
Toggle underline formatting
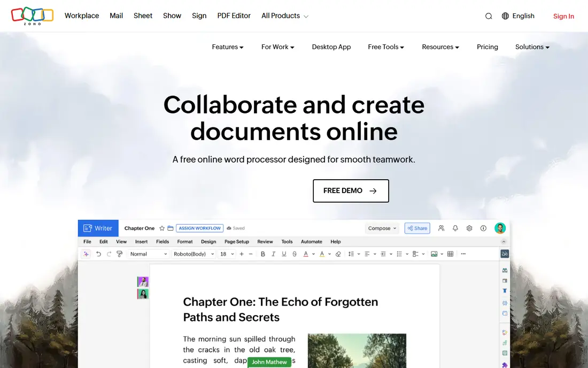[x=284, y=254]
